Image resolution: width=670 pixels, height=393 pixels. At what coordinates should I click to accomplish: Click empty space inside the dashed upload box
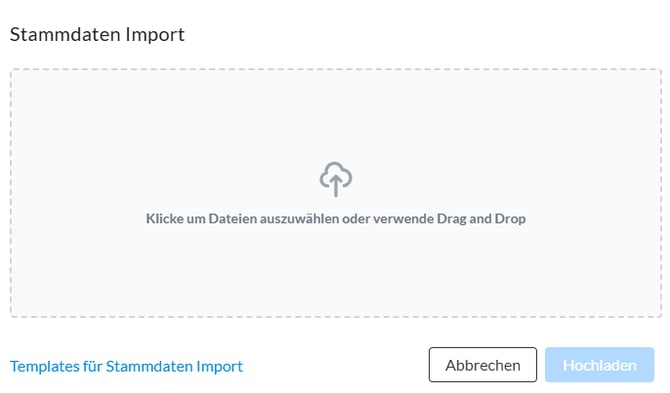171,128
